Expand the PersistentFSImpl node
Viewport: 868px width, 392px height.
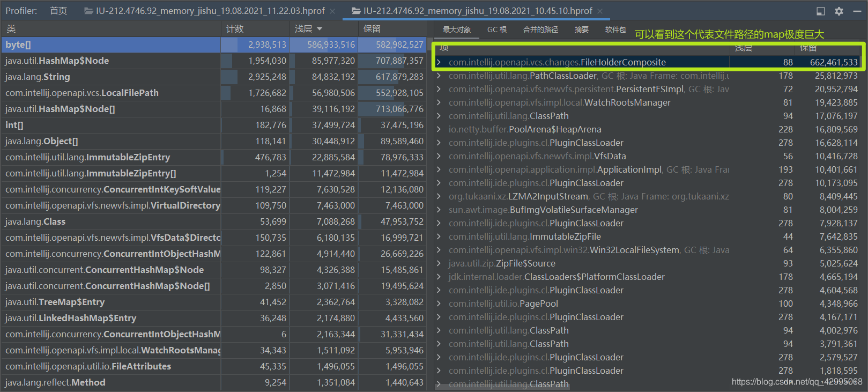[439, 89]
